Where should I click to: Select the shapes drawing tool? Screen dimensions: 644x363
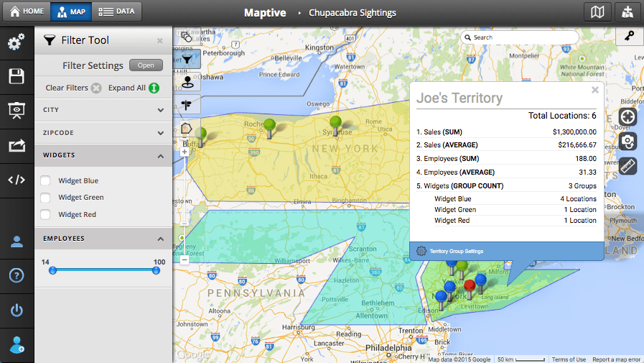(x=187, y=37)
